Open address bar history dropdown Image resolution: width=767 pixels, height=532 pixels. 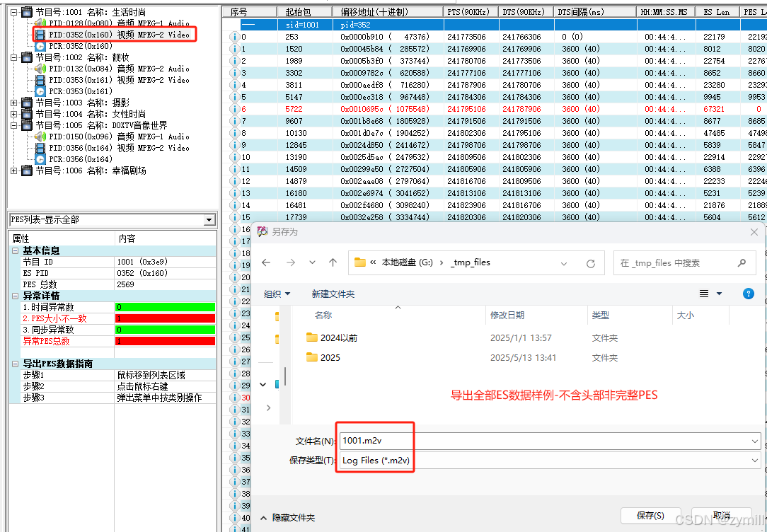click(x=563, y=264)
